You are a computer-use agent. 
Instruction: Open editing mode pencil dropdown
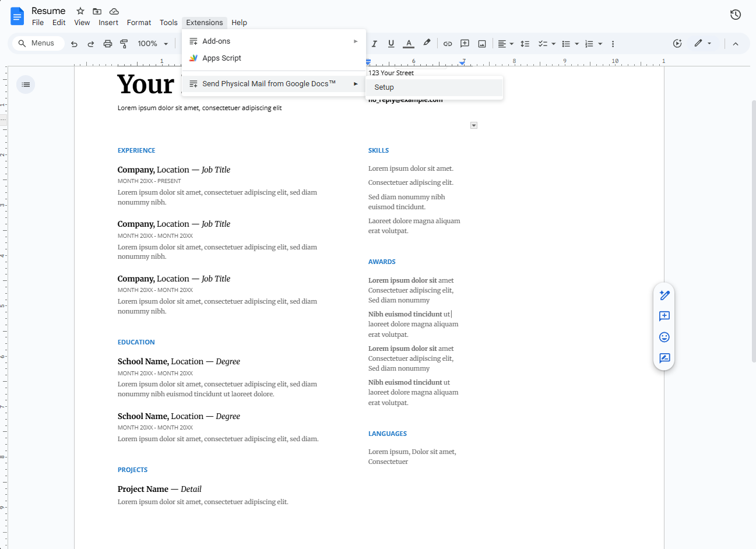[x=703, y=44]
